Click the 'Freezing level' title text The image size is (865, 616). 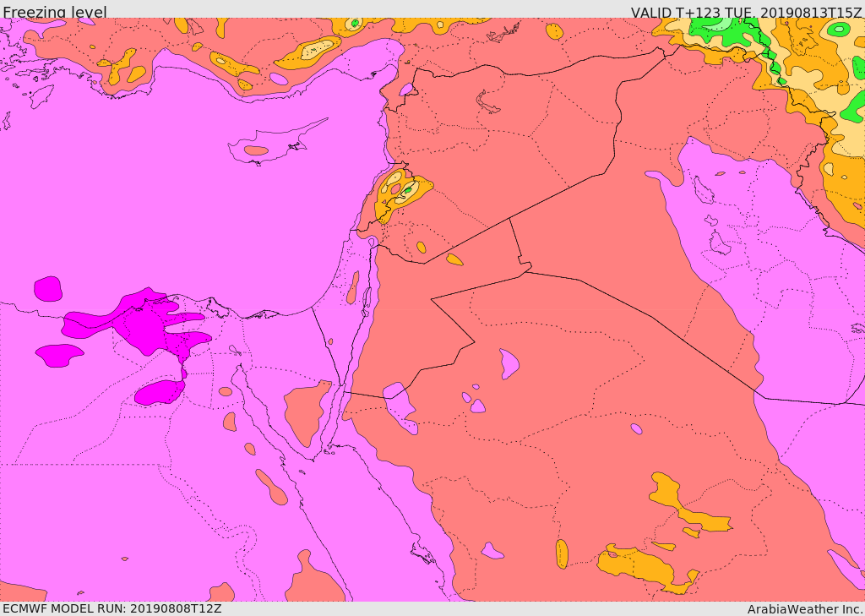coord(55,12)
